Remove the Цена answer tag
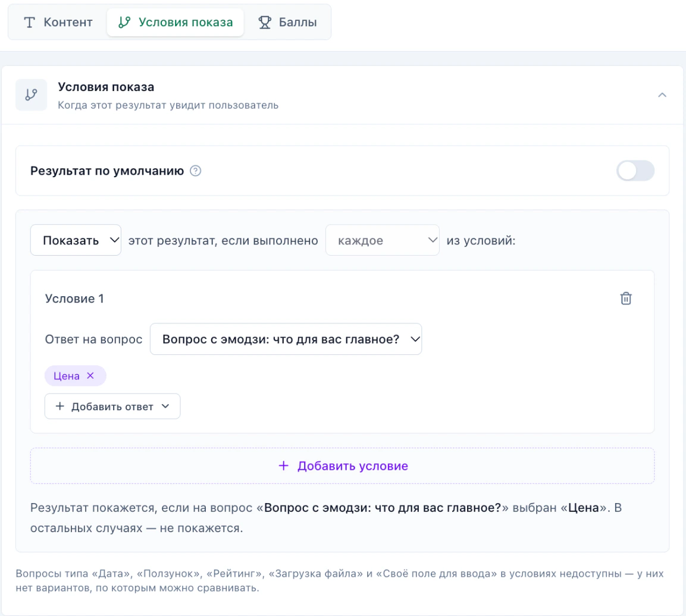Screen dimensions: 686x616 pos(90,376)
